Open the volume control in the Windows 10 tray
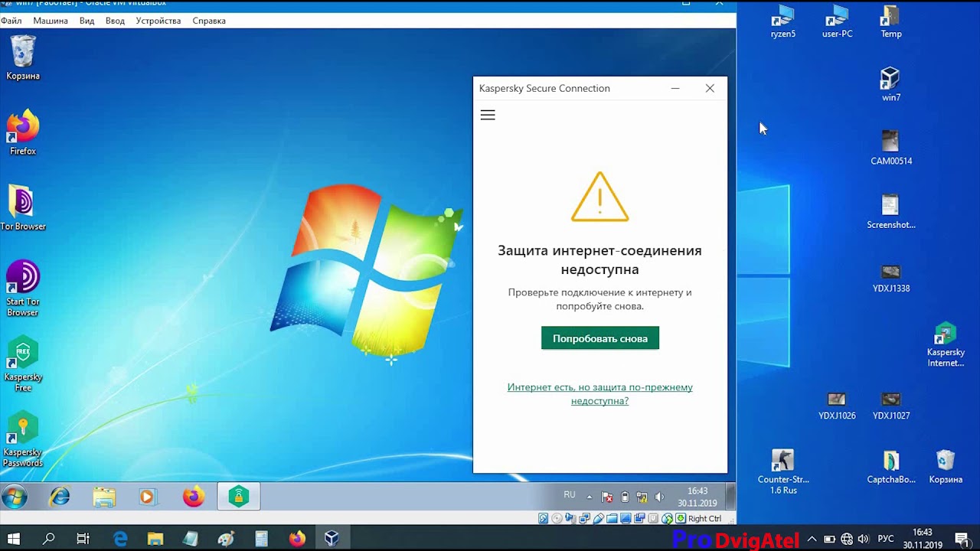Screen dimensions: 980x551 864,539
